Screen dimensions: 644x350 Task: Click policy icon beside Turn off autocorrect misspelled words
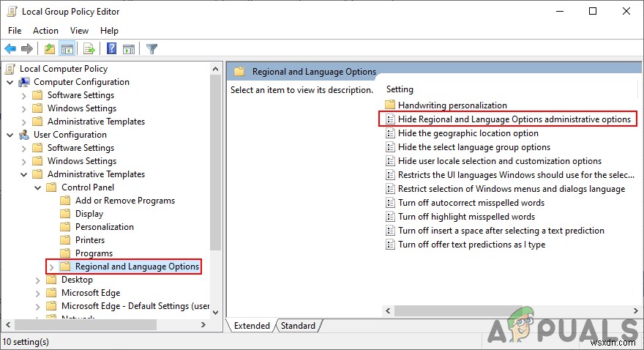click(390, 203)
